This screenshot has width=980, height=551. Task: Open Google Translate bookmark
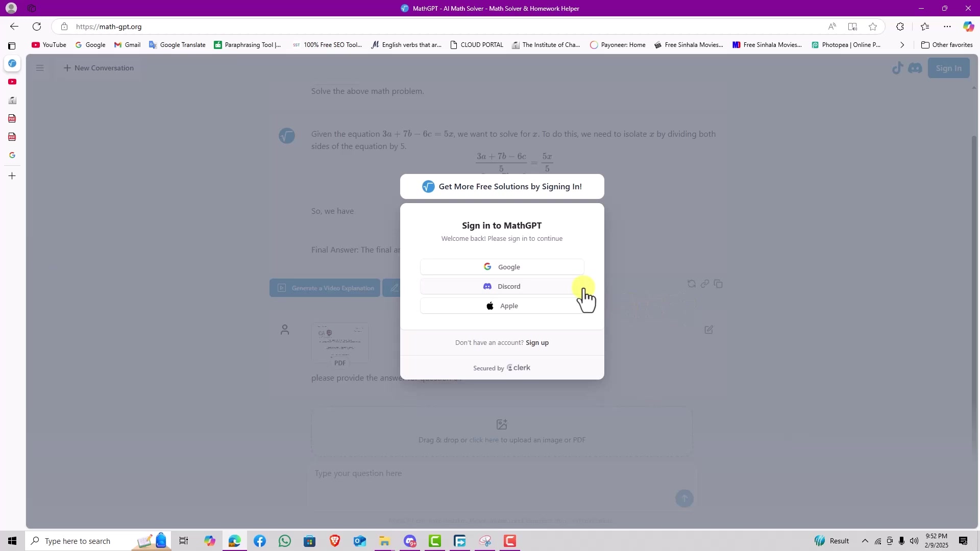coord(177,45)
